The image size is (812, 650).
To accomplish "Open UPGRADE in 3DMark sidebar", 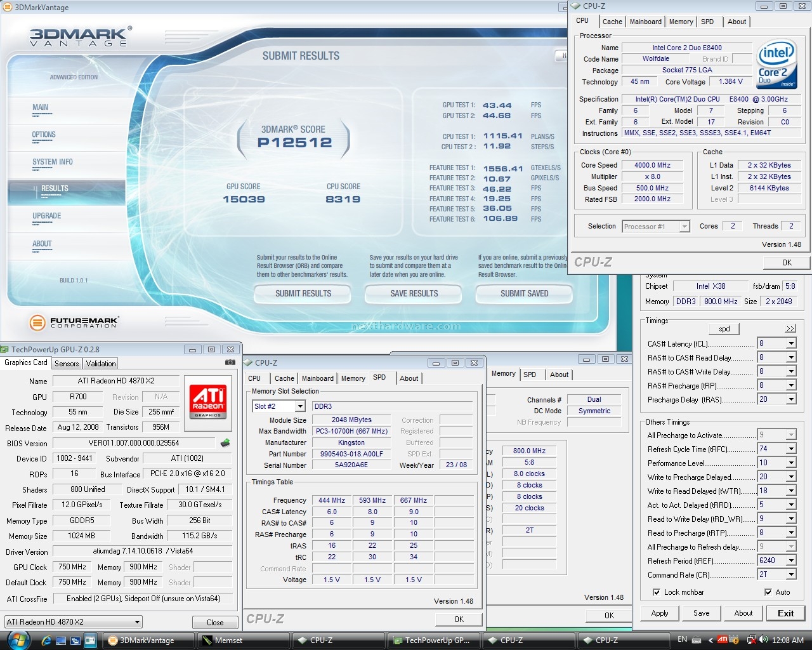I will point(47,216).
